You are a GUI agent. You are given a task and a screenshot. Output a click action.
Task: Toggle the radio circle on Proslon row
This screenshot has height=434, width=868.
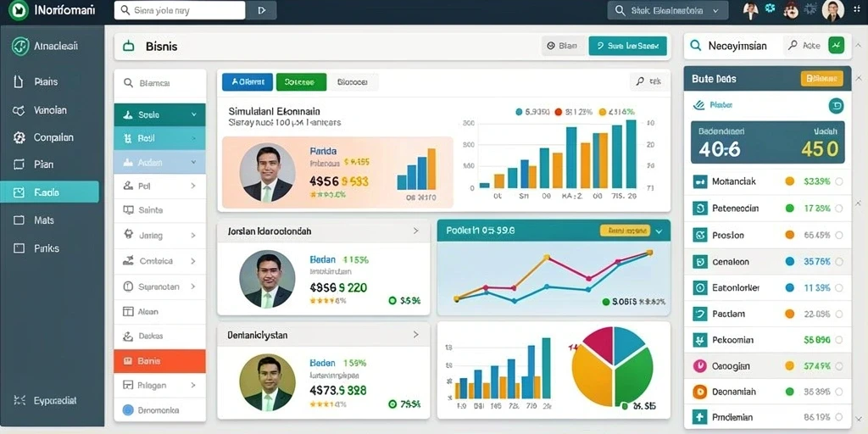click(x=838, y=236)
